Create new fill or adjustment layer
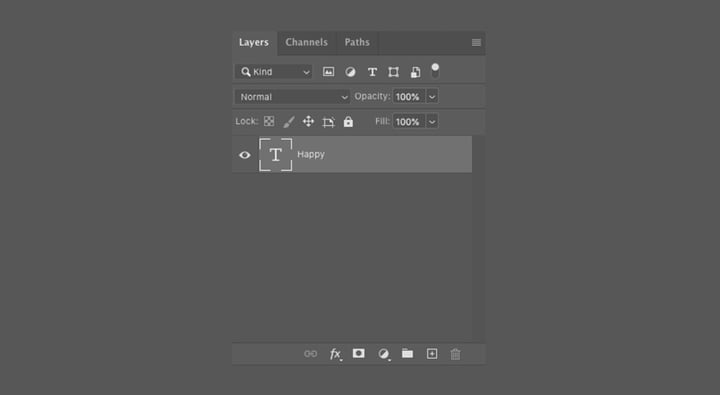 (384, 354)
